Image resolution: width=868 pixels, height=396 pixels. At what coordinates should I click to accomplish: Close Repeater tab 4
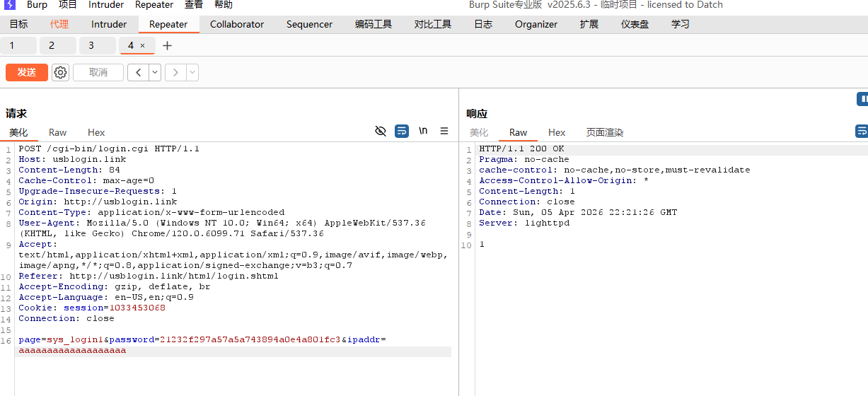(142, 46)
